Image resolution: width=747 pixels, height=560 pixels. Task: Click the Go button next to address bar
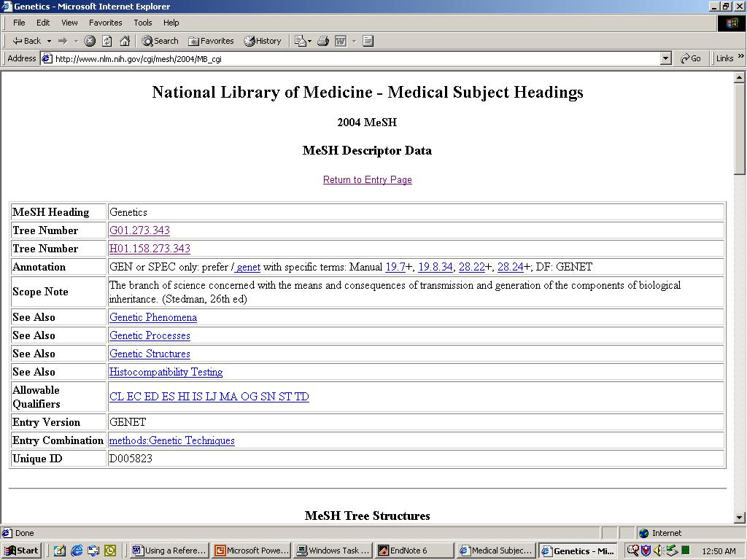point(690,58)
